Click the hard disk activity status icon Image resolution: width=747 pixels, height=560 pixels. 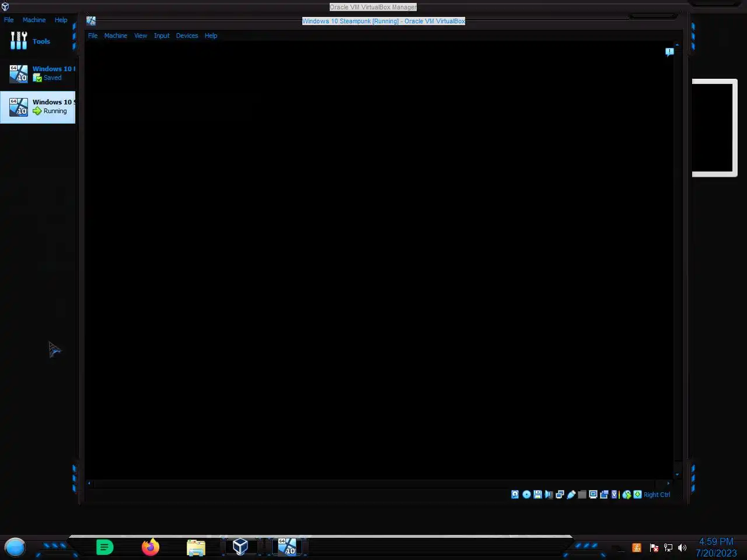515,495
